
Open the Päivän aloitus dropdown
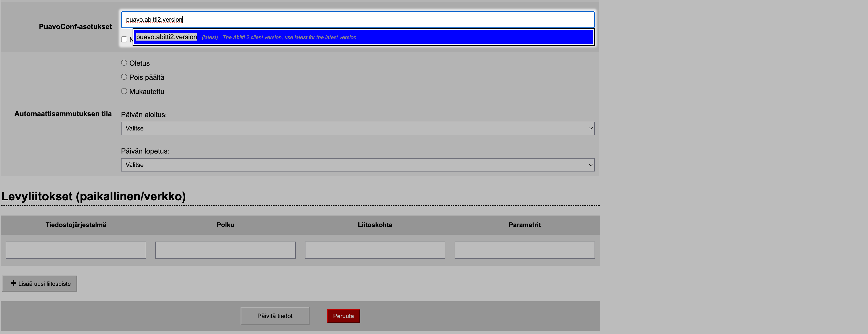click(x=357, y=128)
